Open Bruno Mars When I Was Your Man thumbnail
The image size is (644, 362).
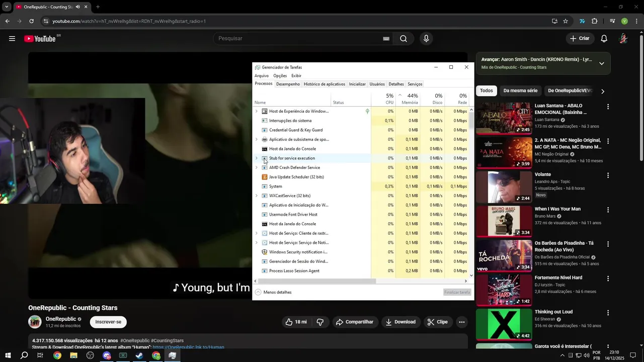tap(504, 221)
